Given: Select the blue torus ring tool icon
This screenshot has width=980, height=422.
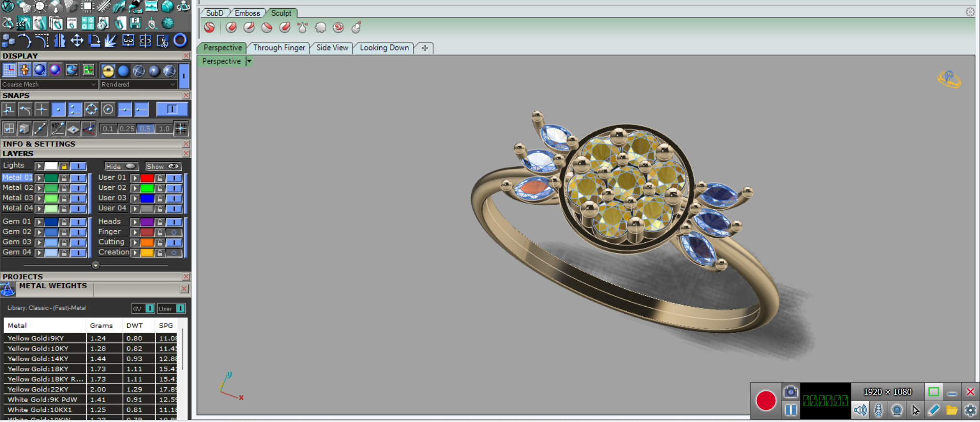Looking at the screenshot, I should click(180, 40).
